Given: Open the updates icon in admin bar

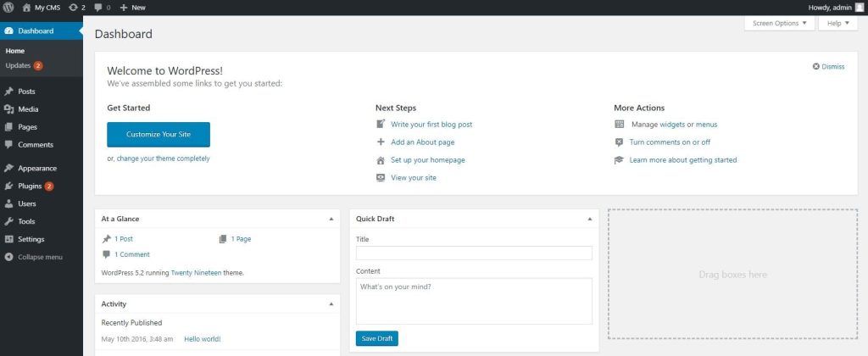Looking at the screenshot, I should tap(75, 7).
